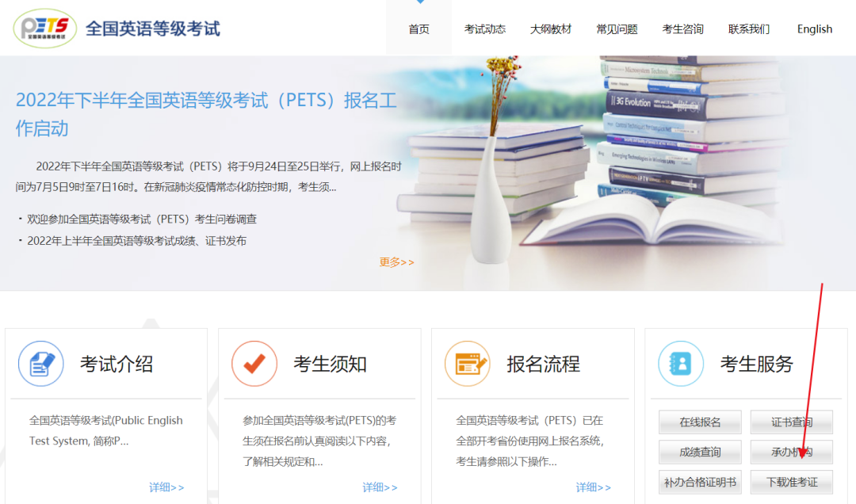
Task: Click 详细>> under 考生须知
Action: pyautogui.click(x=380, y=487)
